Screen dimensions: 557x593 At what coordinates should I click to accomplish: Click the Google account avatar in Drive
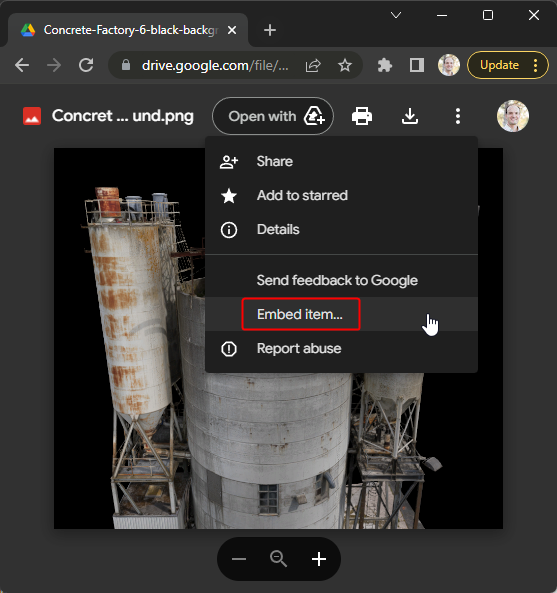click(x=513, y=116)
